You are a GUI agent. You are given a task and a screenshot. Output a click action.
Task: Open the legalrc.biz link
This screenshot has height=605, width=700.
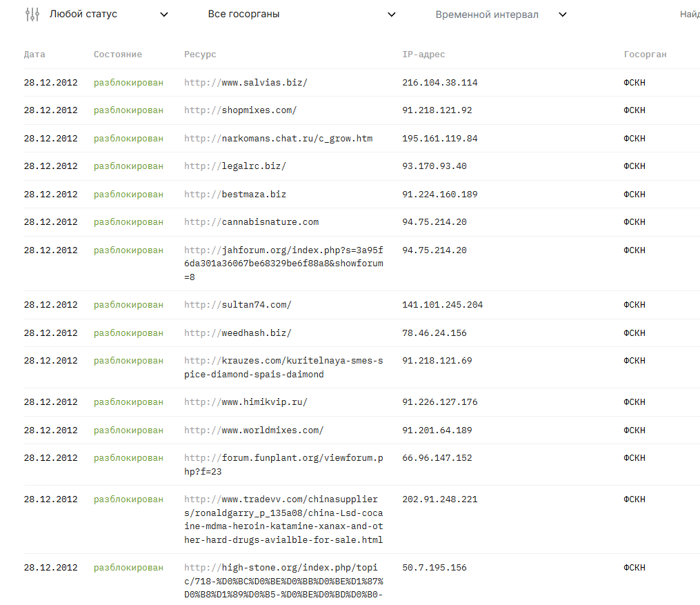click(x=234, y=166)
